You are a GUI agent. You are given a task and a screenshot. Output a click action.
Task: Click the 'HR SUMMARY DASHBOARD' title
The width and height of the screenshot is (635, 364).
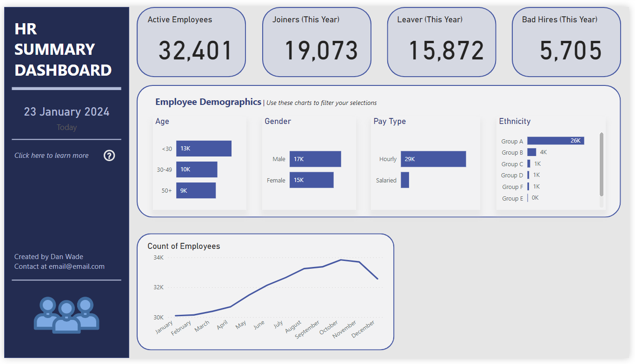click(63, 50)
